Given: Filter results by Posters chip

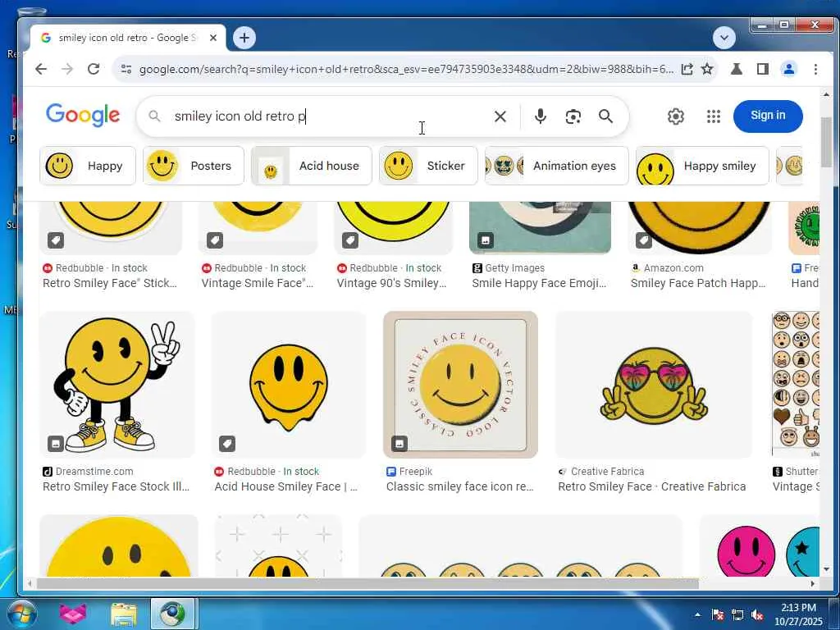Looking at the screenshot, I should coord(194,166).
